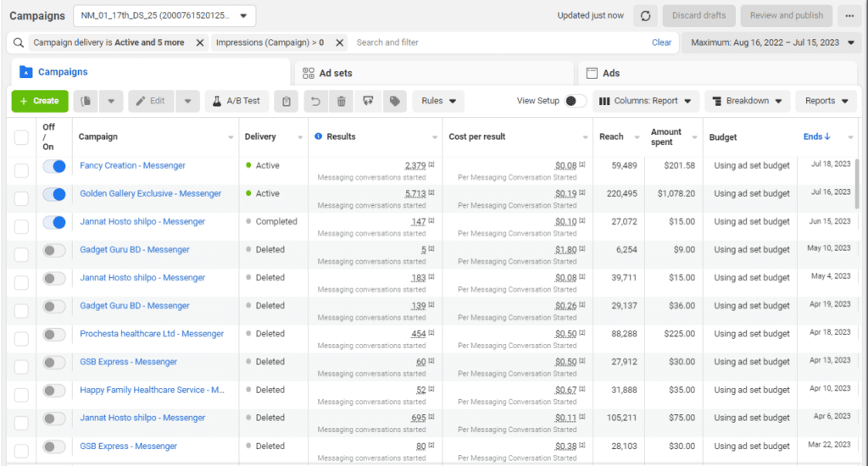Image resolution: width=868 pixels, height=466 pixels.
Task: Click the Edit button
Action: tap(151, 101)
